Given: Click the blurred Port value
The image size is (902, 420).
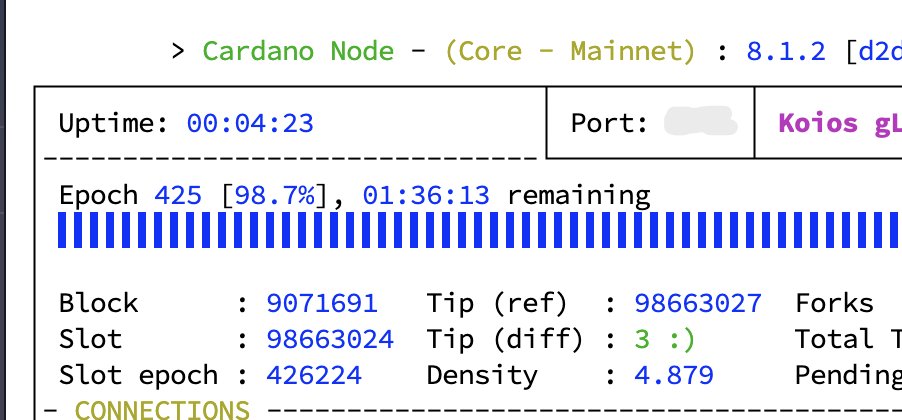Looking at the screenshot, I should pyautogui.click(x=701, y=121).
